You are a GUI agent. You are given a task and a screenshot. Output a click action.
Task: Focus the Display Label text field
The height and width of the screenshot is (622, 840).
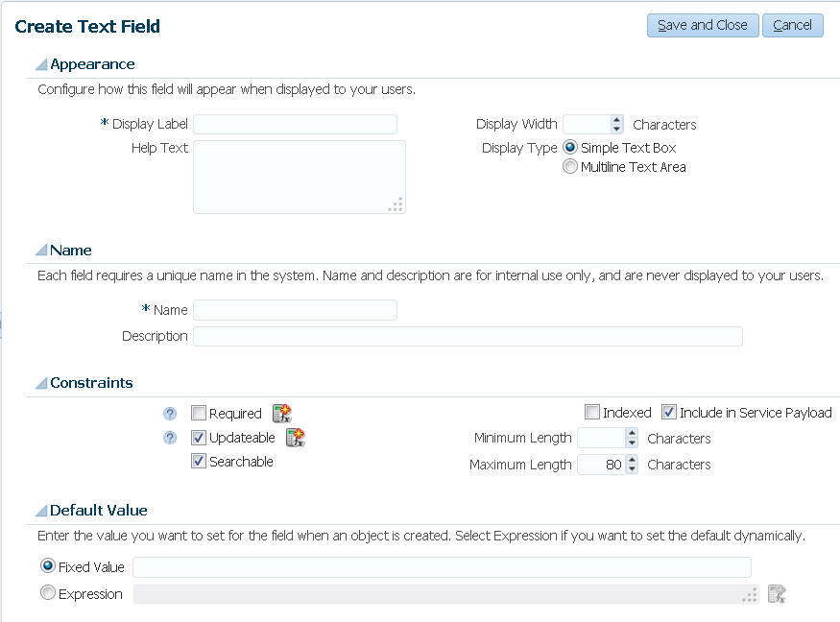click(295, 124)
